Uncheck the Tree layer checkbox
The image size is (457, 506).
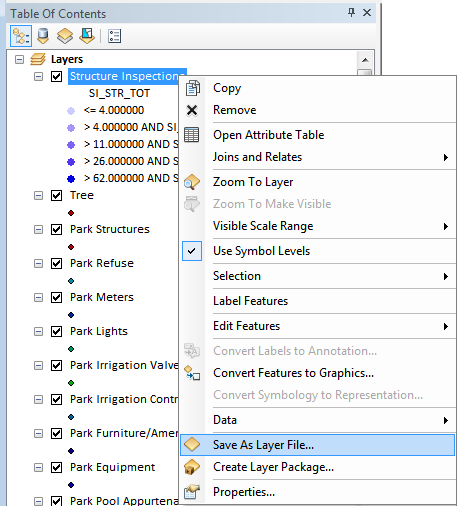pos(56,195)
